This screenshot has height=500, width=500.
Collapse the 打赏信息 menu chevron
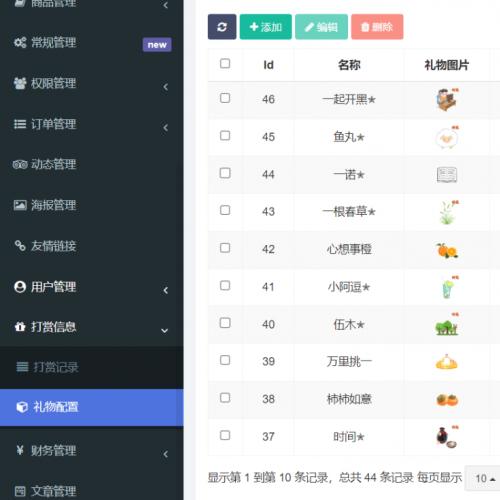(164, 331)
